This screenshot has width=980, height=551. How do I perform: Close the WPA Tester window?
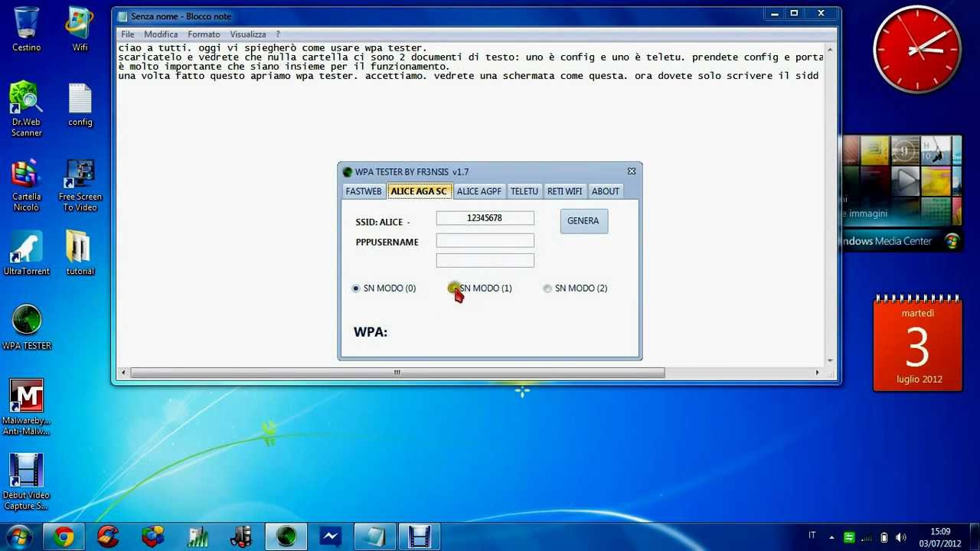click(x=632, y=171)
